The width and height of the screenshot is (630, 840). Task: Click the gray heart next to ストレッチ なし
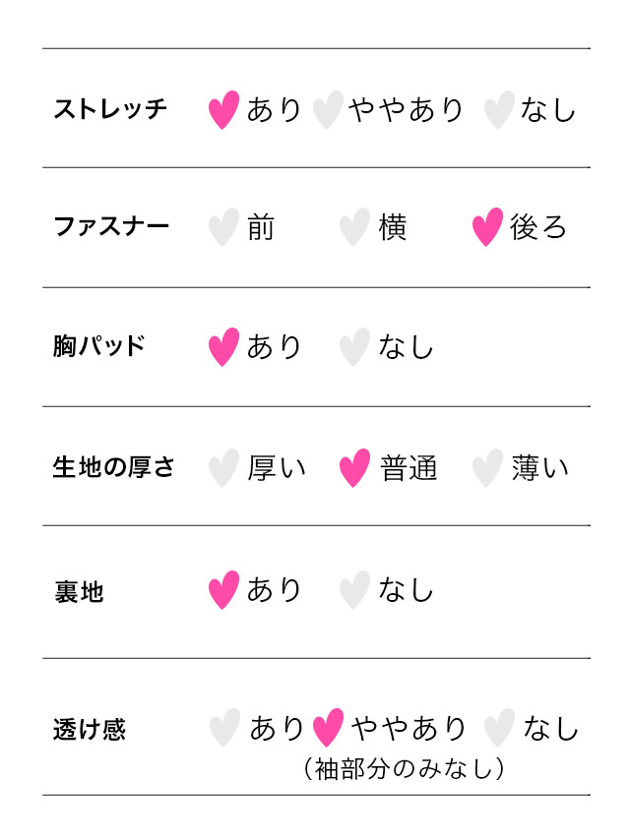pyautogui.click(x=499, y=109)
